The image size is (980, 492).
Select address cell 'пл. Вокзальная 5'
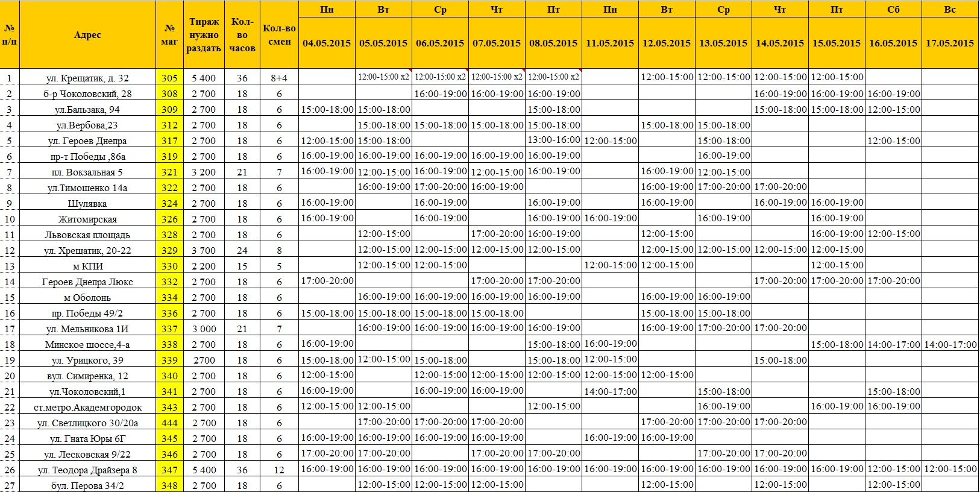click(87, 172)
